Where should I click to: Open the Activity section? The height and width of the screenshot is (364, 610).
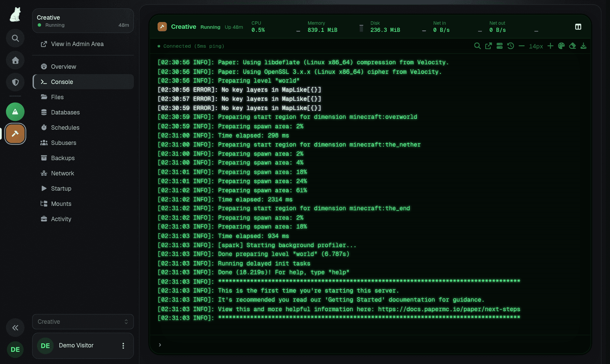pyautogui.click(x=83, y=219)
